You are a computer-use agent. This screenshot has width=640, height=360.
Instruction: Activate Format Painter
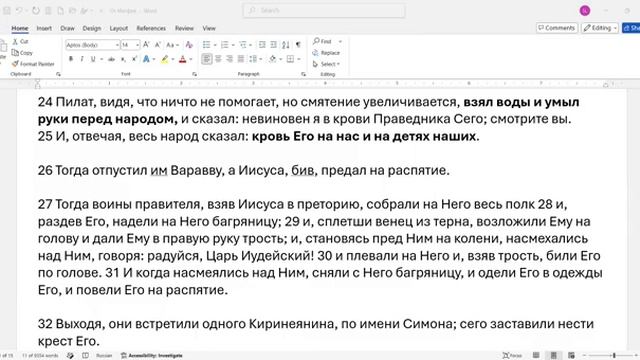(x=33, y=64)
